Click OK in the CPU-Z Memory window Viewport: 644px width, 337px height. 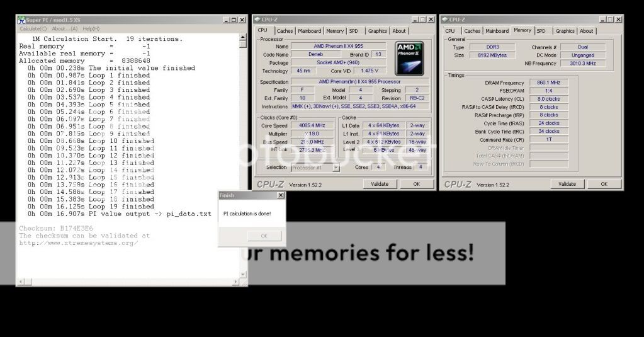[x=604, y=184]
